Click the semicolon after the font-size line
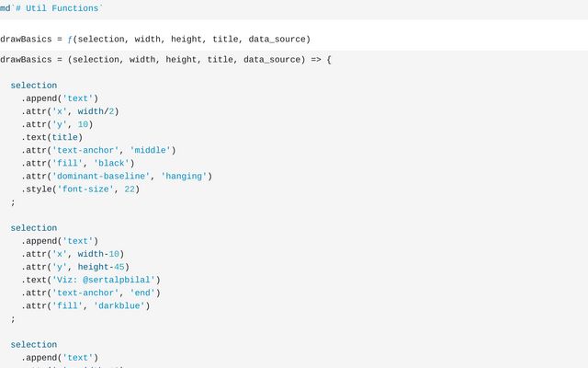This screenshot has height=368, width=588. coord(13,202)
